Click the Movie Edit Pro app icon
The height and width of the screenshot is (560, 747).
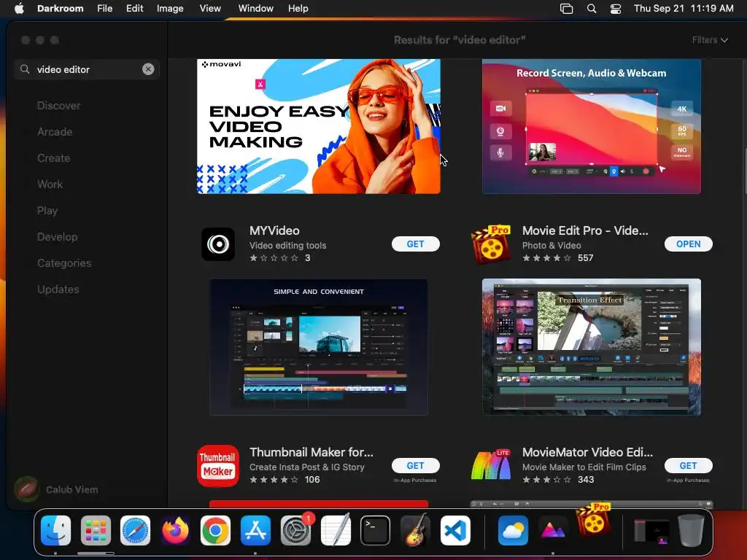[491, 244]
